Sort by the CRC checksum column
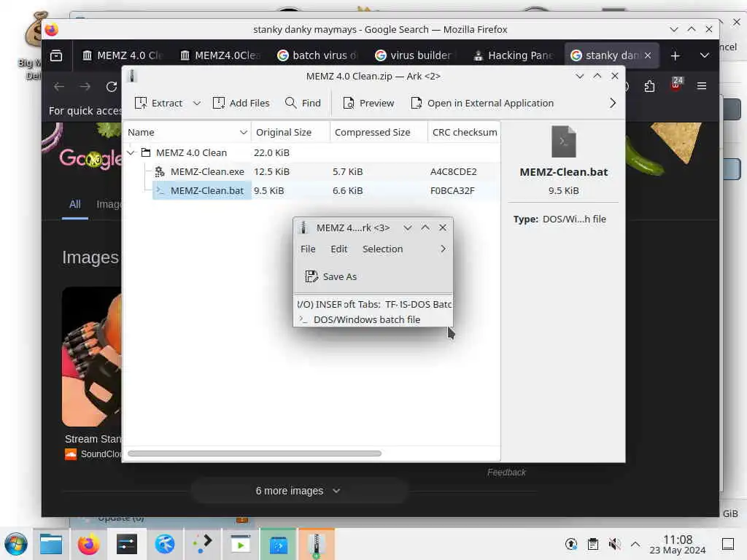747x560 pixels. click(x=464, y=133)
